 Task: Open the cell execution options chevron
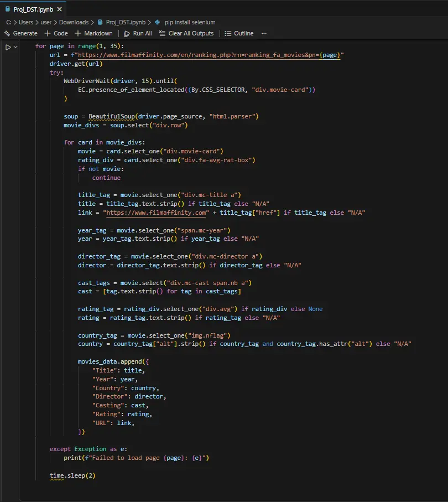click(14, 46)
